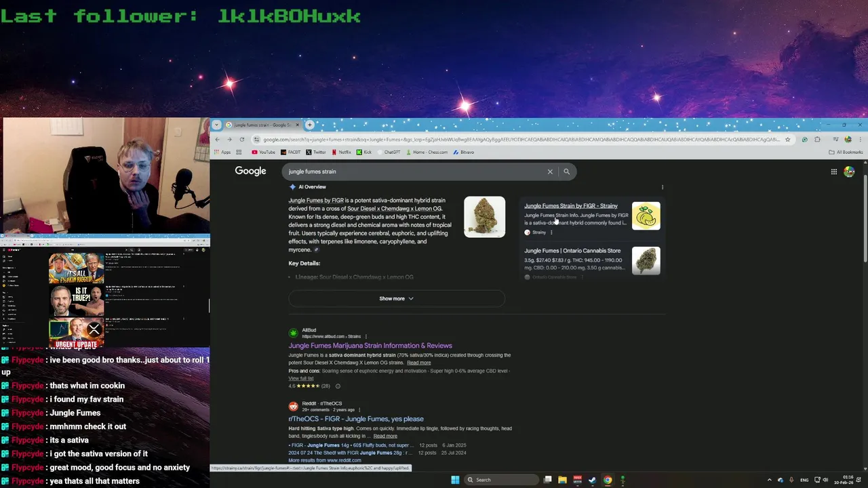
Task: Click View full list under AllBud
Action: coord(301,378)
